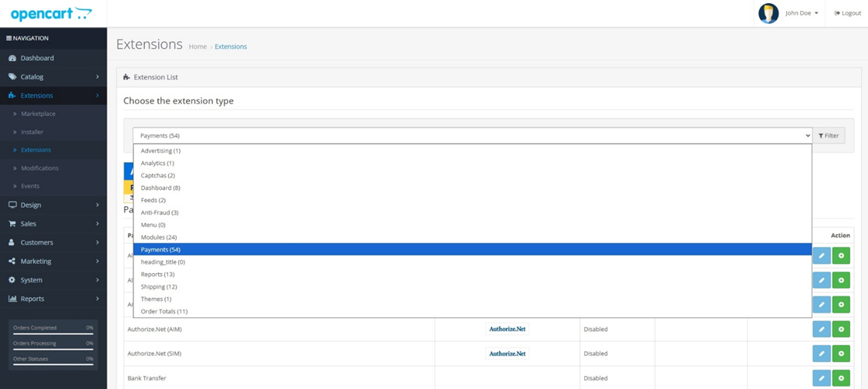Viewport: 868px width, 389px height.
Task: Click the Orders Processing progress bar
Action: pyautogui.click(x=53, y=350)
